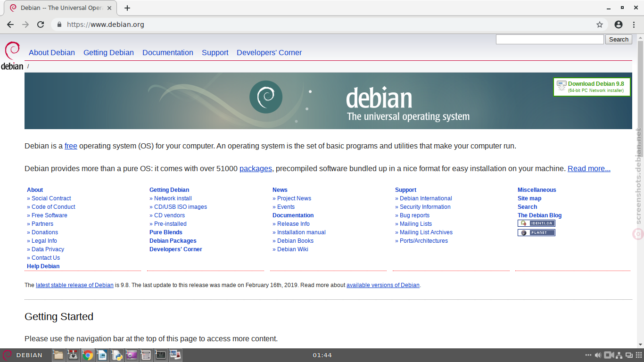Follow the 'packages' link

click(x=256, y=169)
